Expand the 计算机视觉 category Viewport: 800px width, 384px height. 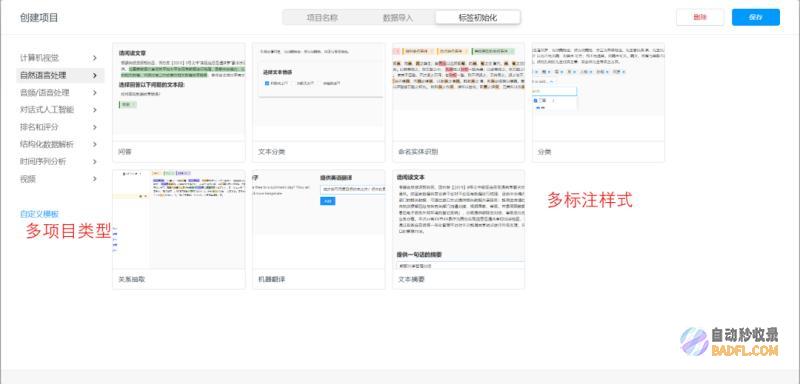click(60, 58)
